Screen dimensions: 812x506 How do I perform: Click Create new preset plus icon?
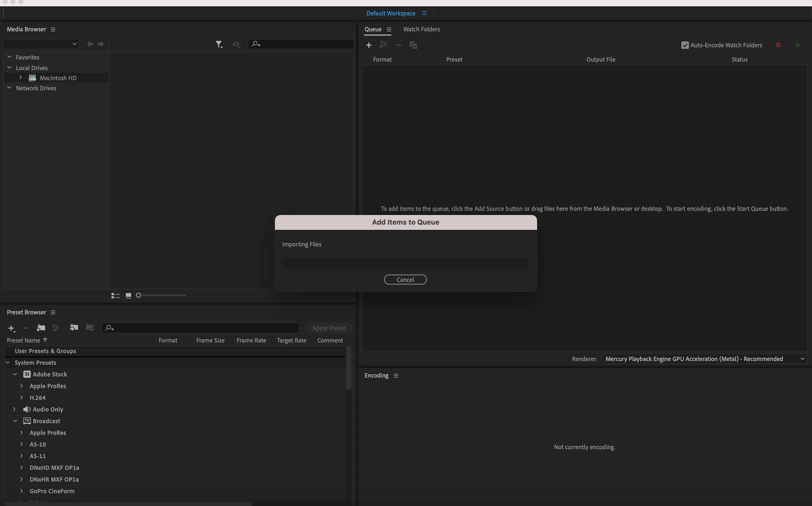(x=11, y=328)
